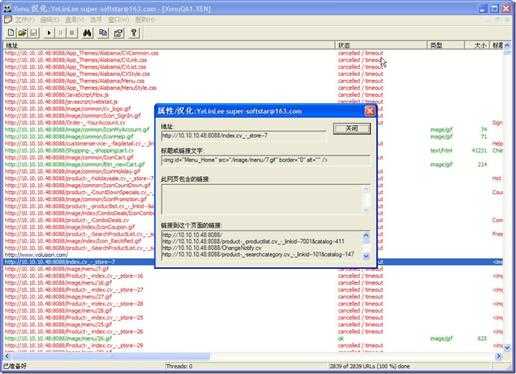516x374 pixels.
Task: Open the 查看(V) menu
Action: [74, 20]
